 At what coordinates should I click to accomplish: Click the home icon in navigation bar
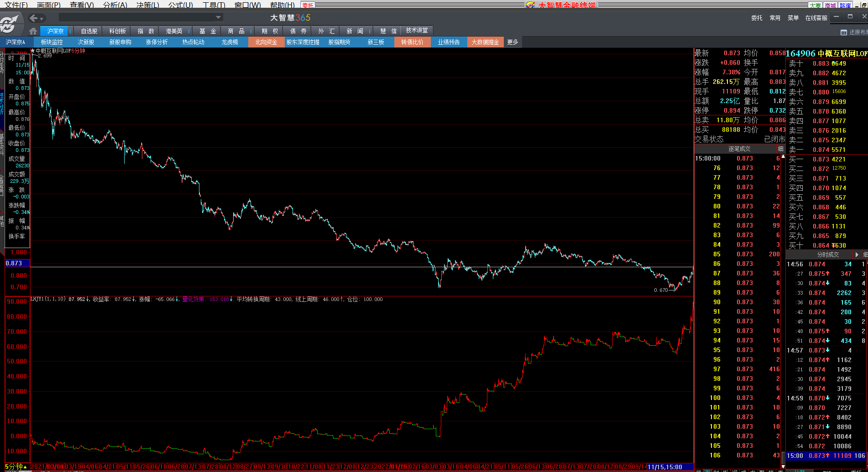(x=33, y=31)
